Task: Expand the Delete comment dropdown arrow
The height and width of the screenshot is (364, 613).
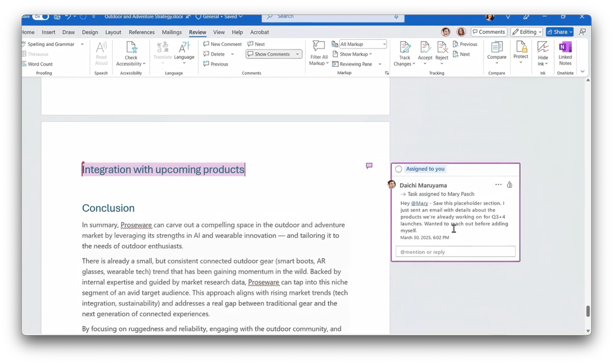Action: pyautogui.click(x=232, y=55)
